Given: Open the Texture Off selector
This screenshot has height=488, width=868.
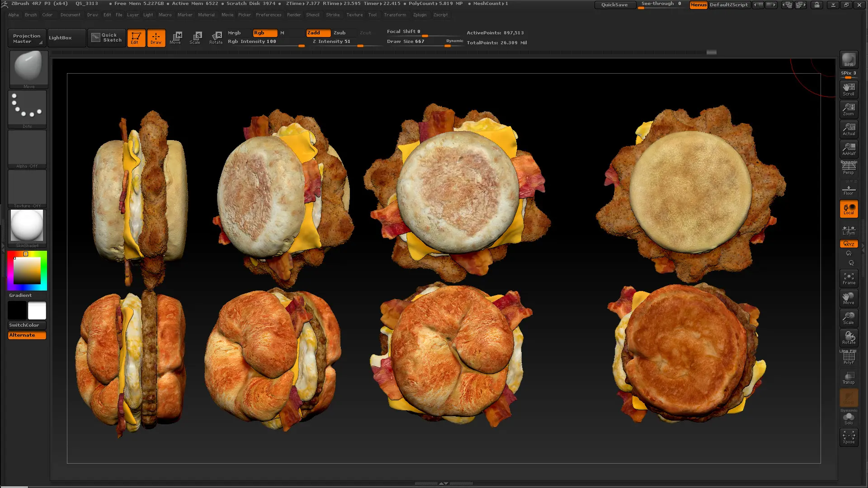Looking at the screenshot, I should tap(27, 188).
